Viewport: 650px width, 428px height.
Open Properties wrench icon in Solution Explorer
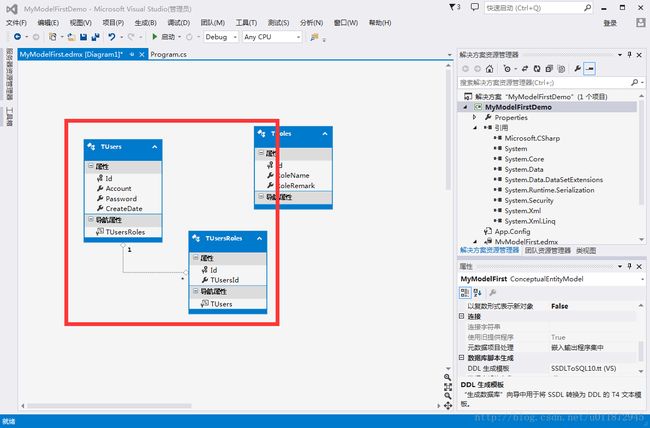pos(577,69)
